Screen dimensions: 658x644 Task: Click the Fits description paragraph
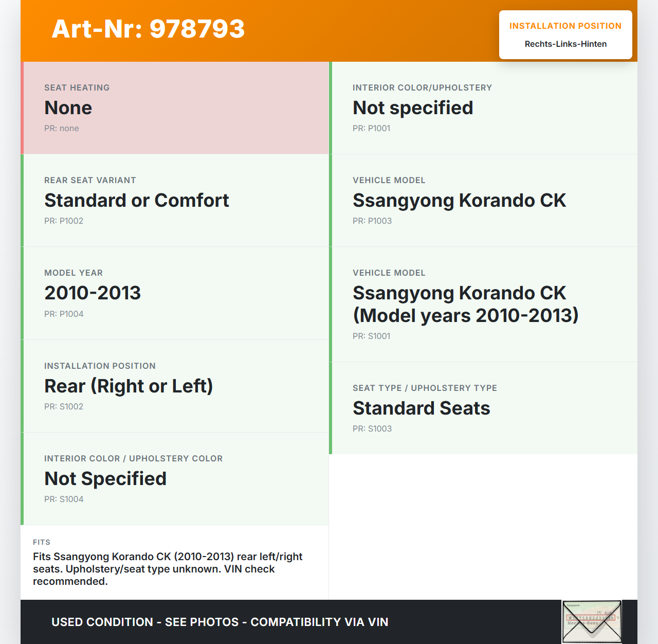168,569
